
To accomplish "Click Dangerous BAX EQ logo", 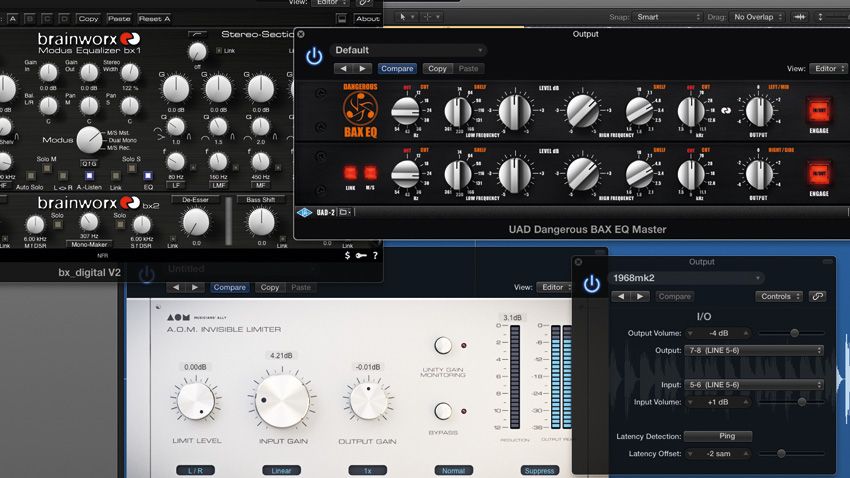I will coord(360,111).
